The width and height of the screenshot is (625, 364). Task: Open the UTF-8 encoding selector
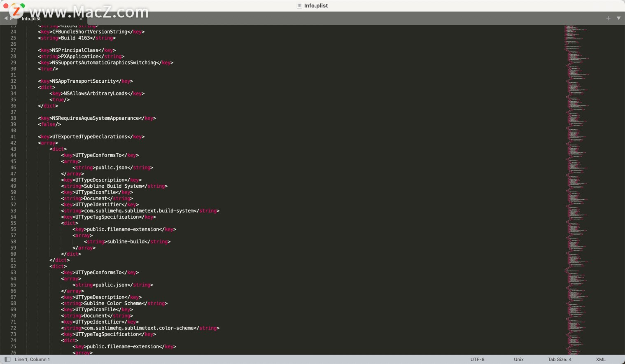click(477, 359)
